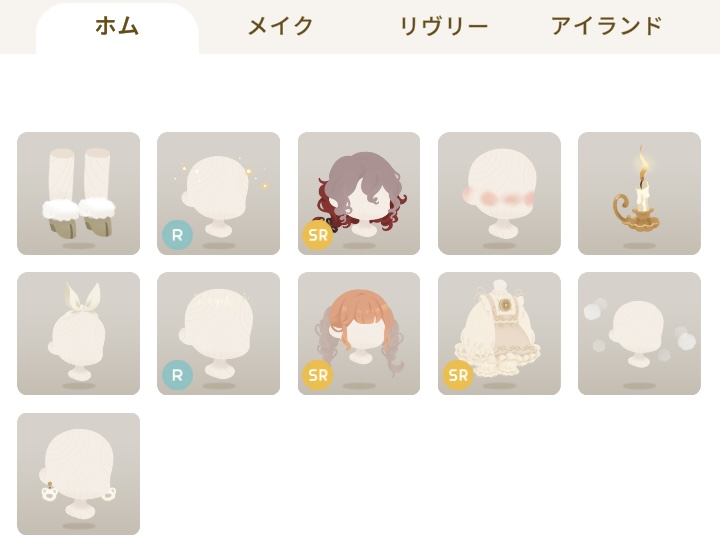Choose the floating white puffs effect

pos(639,333)
